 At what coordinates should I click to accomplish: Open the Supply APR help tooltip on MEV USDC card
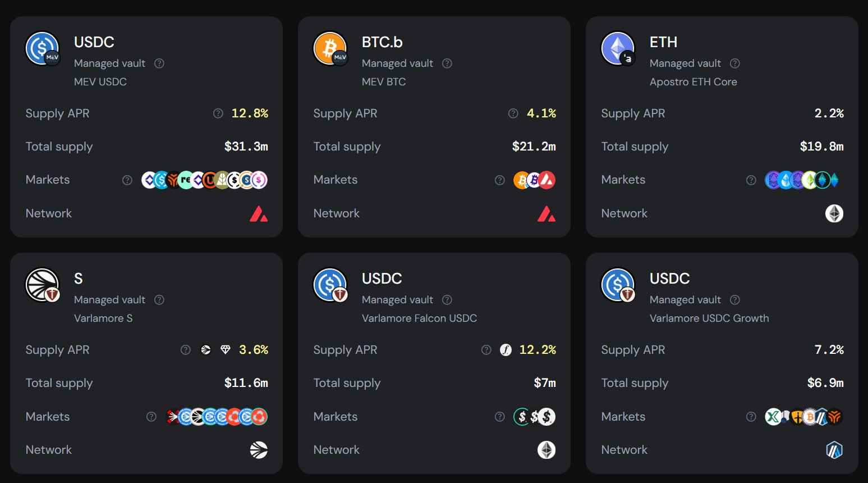218,113
